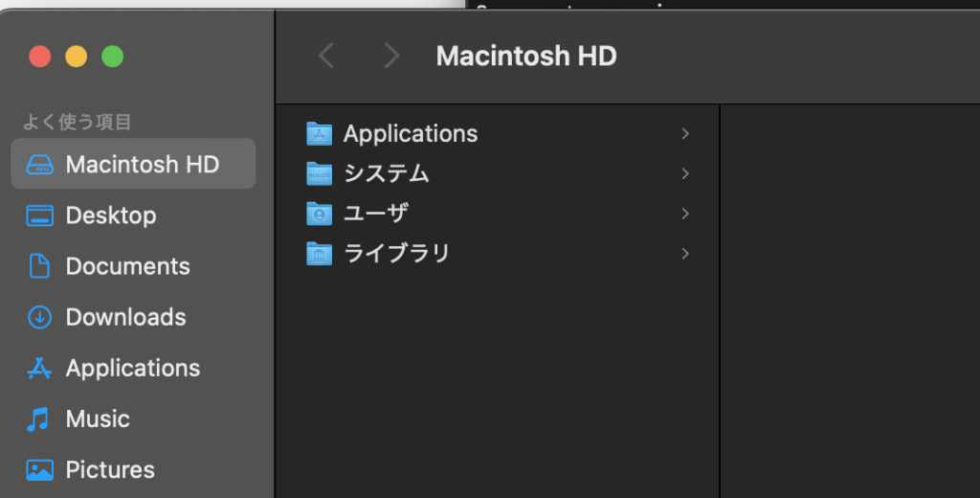
Task: Click the green full-screen window button
Action: (113, 57)
